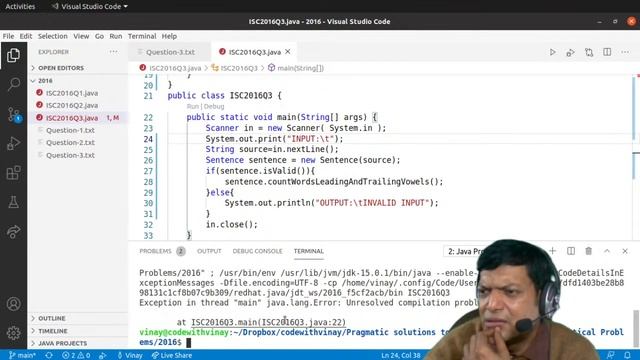Open Question-3.txt in the explorer
The width and height of the screenshot is (640, 360).
coord(70,155)
